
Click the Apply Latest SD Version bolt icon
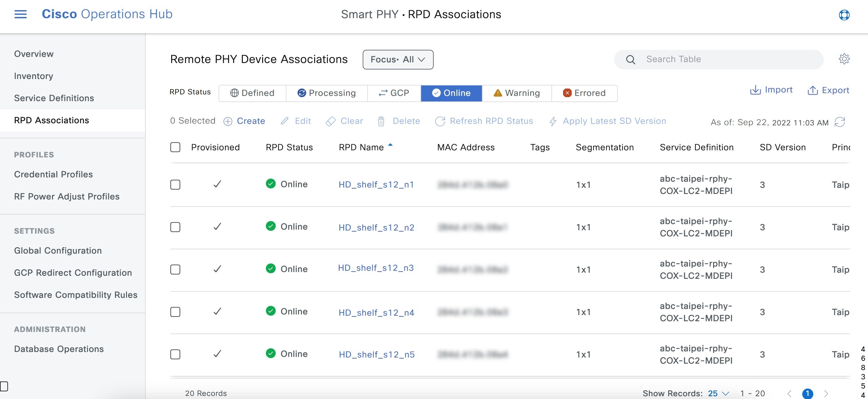click(x=553, y=121)
